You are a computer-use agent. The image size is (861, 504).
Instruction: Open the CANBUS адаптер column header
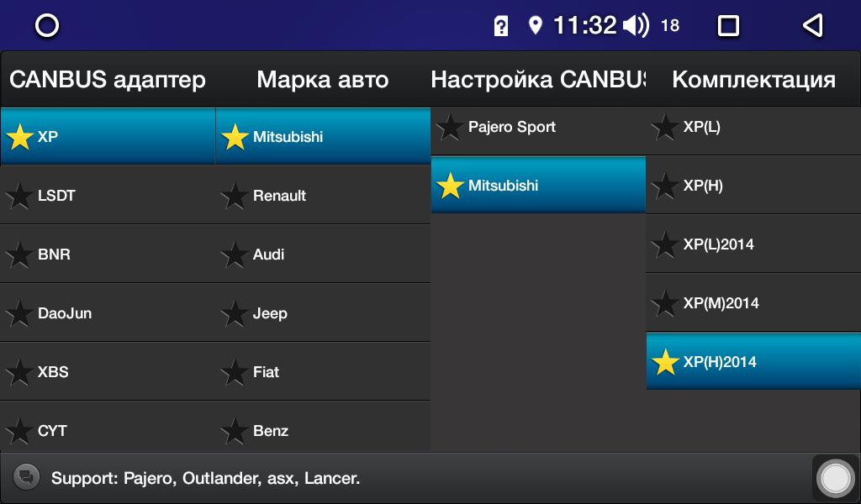108,80
